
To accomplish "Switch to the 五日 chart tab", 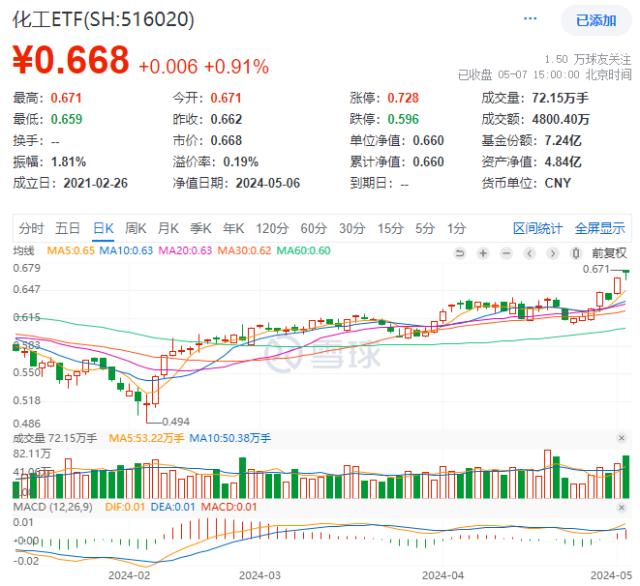I will [68, 229].
